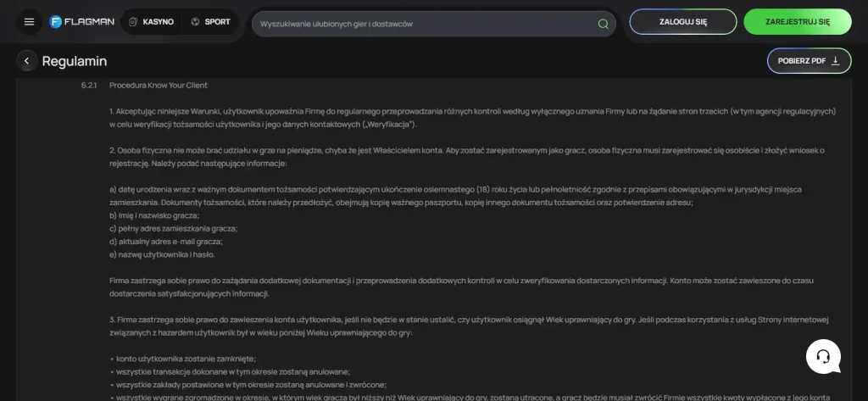Click the line 'd) aktualny adres e-mail gracza;'
The width and height of the screenshot is (868, 401).
(166, 242)
